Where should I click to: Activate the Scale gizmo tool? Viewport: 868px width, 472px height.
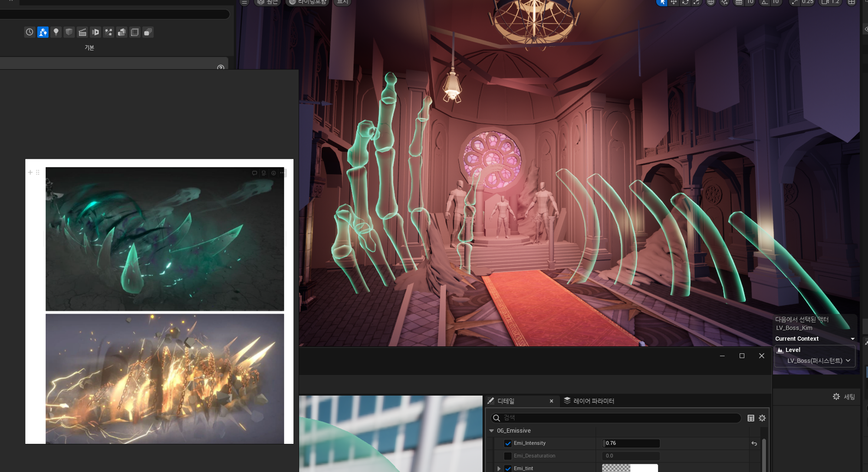tap(696, 2)
